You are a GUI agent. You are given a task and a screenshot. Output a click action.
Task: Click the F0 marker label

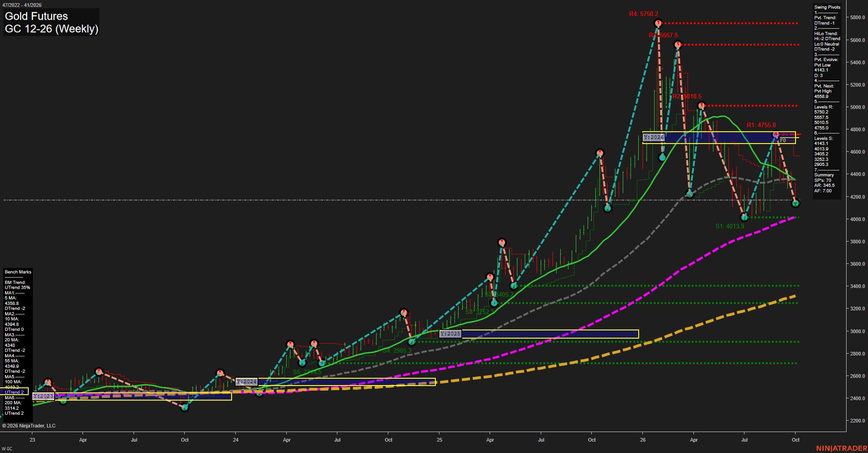point(783,140)
